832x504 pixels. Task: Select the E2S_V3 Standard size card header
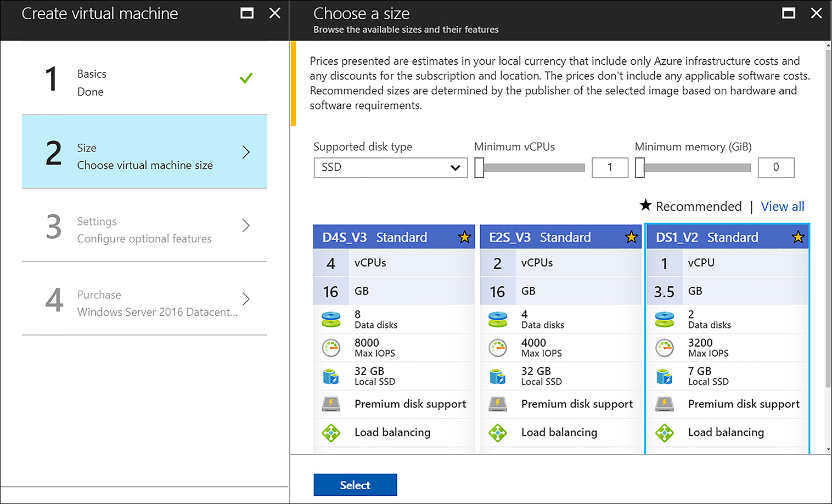coord(560,237)
